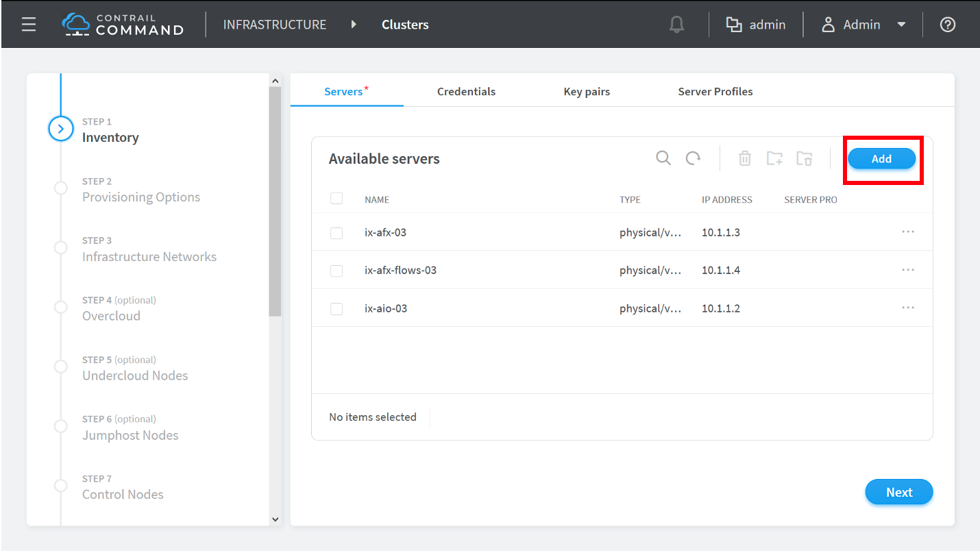This screenshot has width=980, height=555.
Task: Open the row actions for ix-afx-03
Action: pos(908,232)
